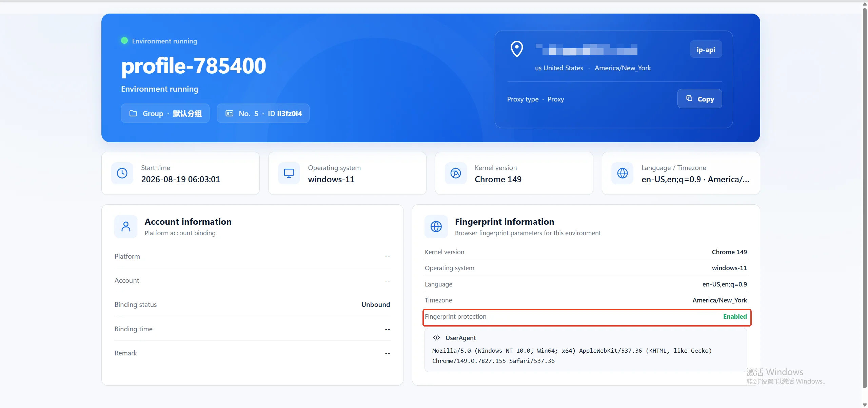Click the Remark row

(252, 353)
